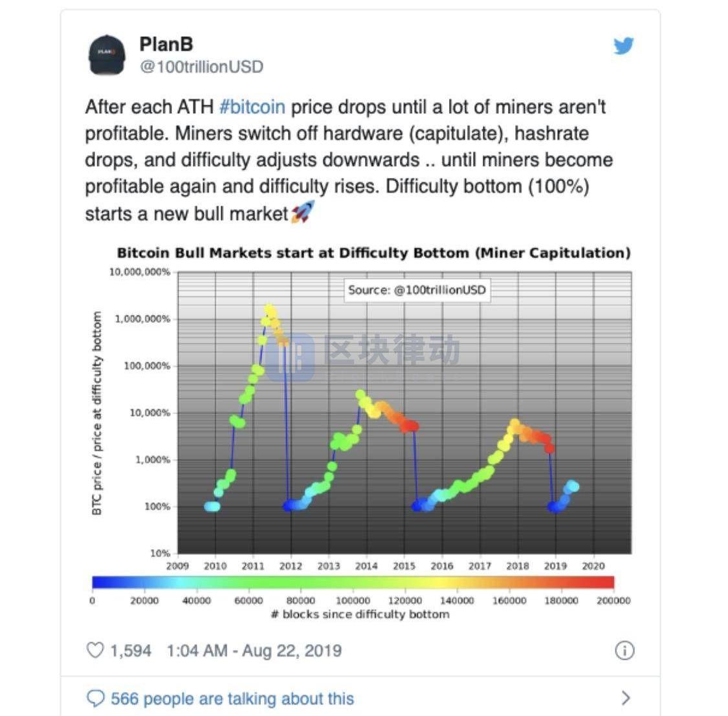Click the rocket emoji in tweet

[x=302, y=212]
